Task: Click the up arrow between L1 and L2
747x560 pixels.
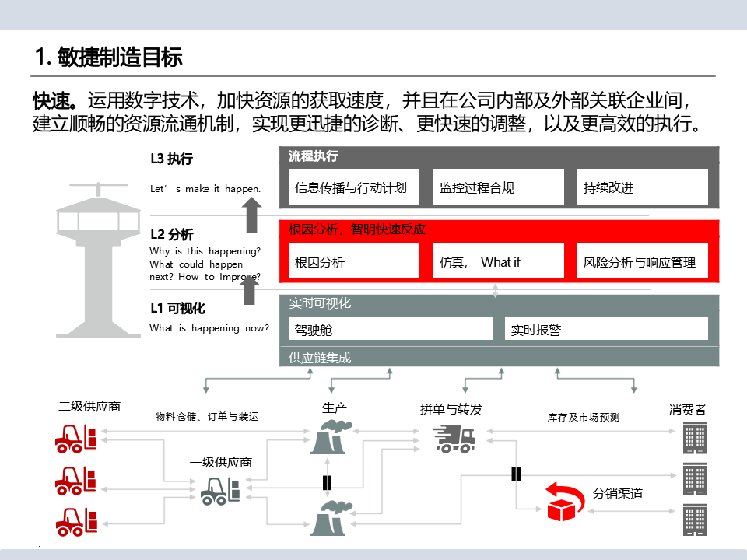Action: (249, 290)
